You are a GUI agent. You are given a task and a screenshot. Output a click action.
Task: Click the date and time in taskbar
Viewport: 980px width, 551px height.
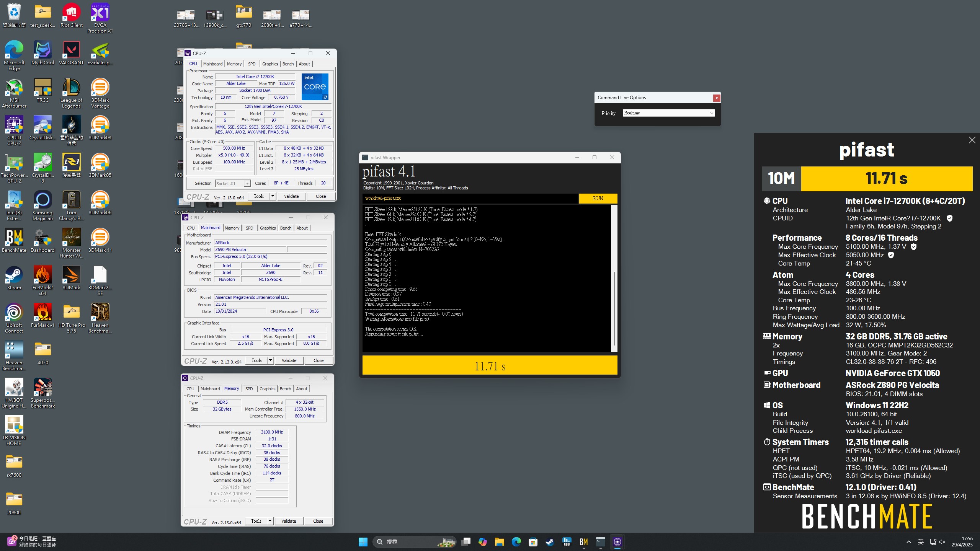pos(962,542)
